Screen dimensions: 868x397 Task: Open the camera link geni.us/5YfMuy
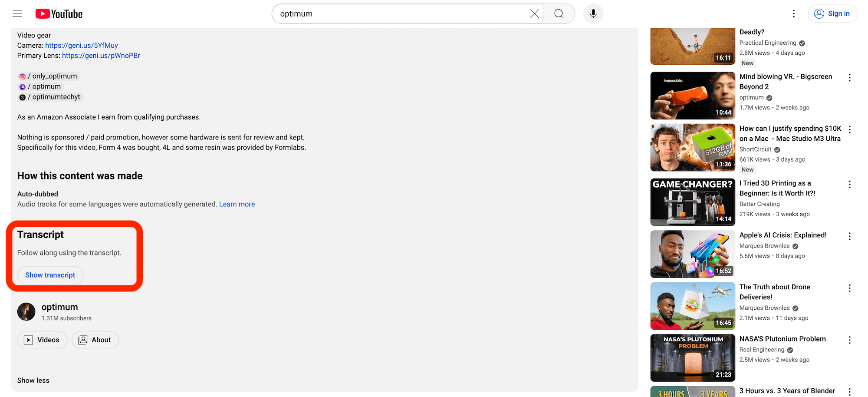(82, 45)
